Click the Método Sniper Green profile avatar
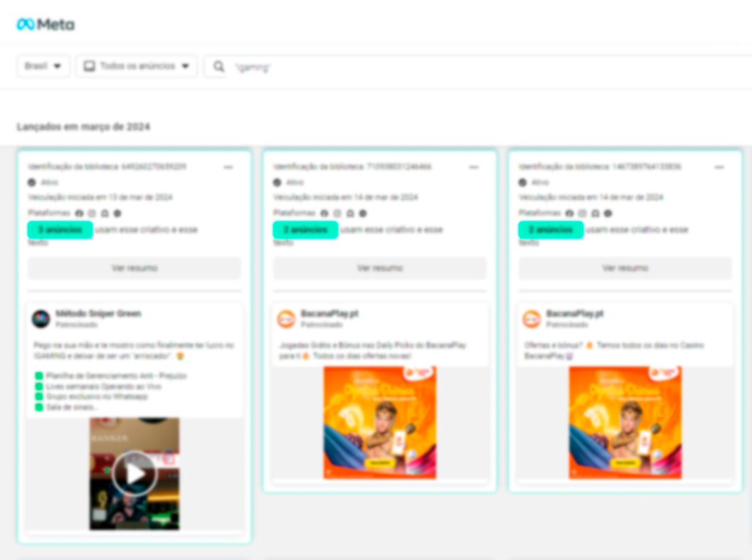The height and width of the screenshot is (560, 752). tap(41, 319)
